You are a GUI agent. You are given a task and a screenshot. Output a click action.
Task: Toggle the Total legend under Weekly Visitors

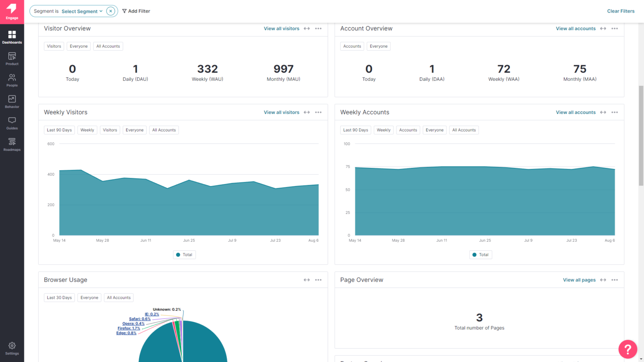pyautogui.click(x=184, y=254)
